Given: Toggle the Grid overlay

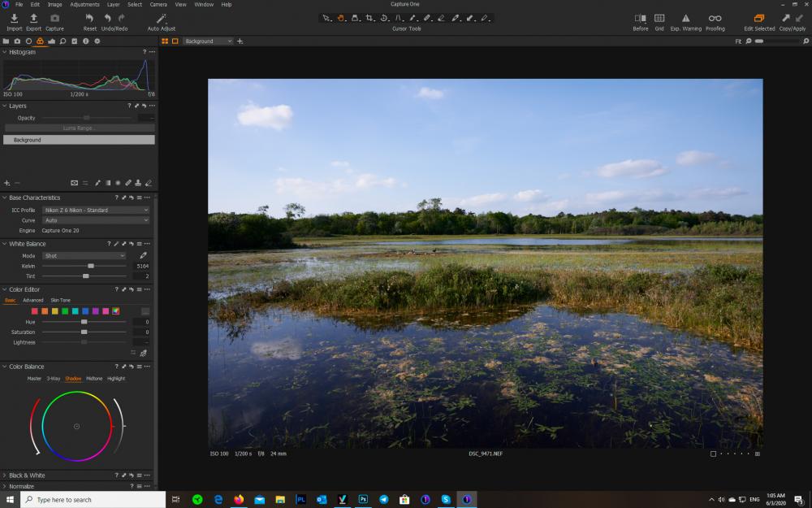Looking at the screenshot, I should (659, 19).
